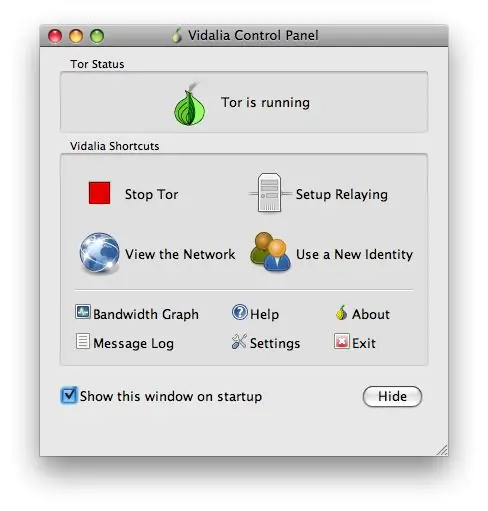The height and width of the screenshot is (511, 488).
Task: Click the About onion icon
Action: tap(341, 313)
